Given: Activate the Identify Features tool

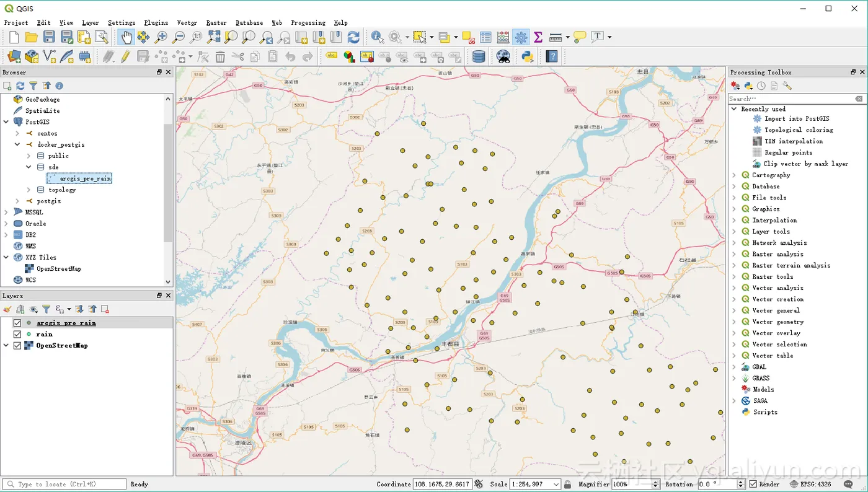Looking at the screenshot, I should click(376, 37).
